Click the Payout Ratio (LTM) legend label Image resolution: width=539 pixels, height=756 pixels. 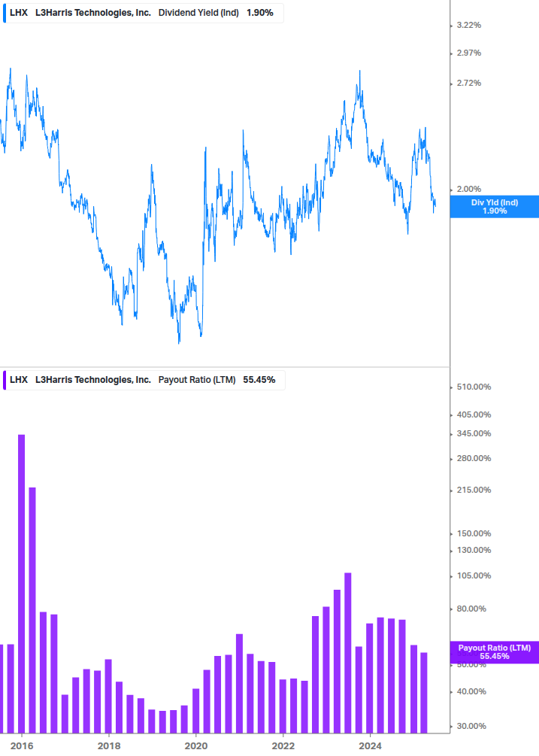[197, 380]
